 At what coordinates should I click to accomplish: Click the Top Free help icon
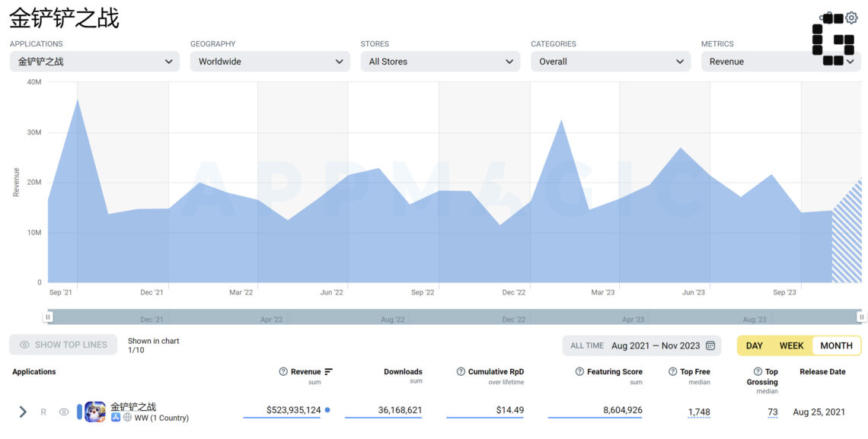tap(672, 371)
